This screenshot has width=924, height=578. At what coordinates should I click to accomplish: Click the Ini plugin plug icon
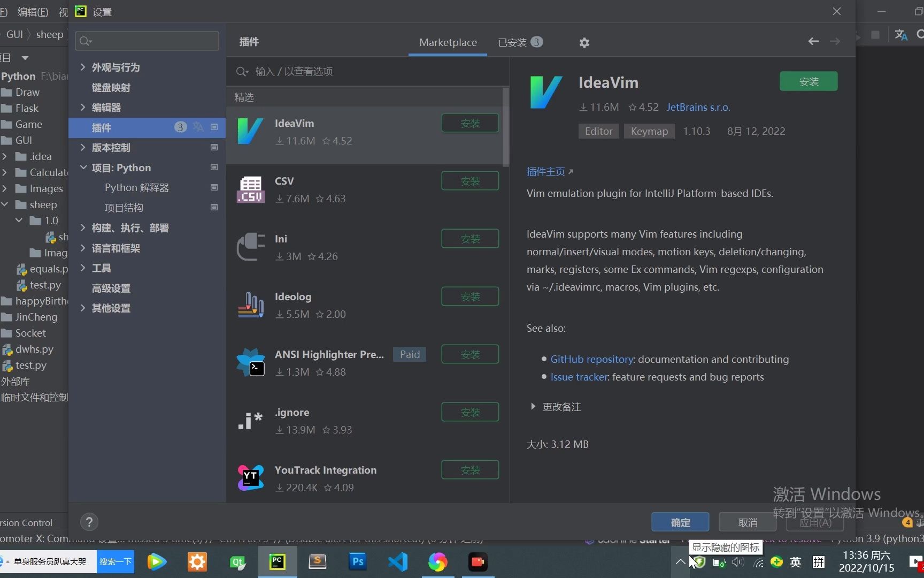point(250,247)
